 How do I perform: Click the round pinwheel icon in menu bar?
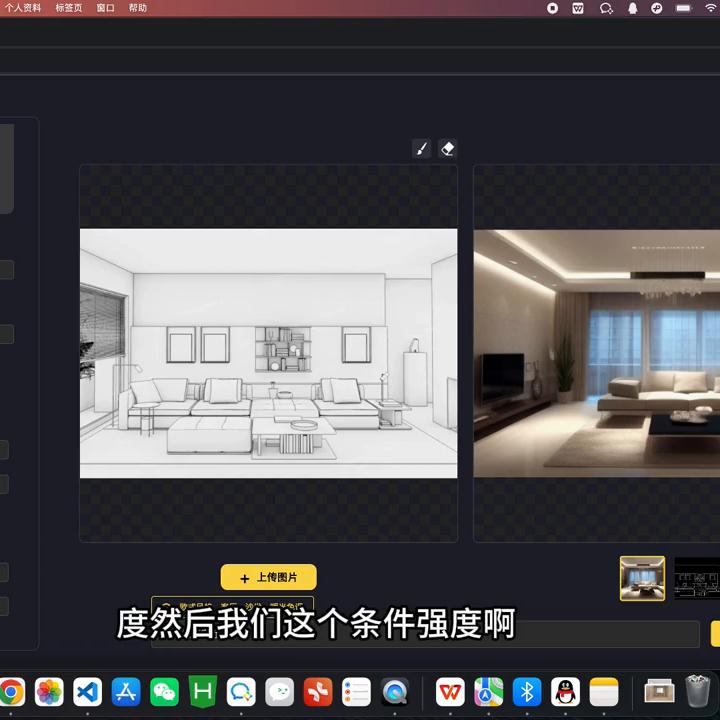coord(657,8)
